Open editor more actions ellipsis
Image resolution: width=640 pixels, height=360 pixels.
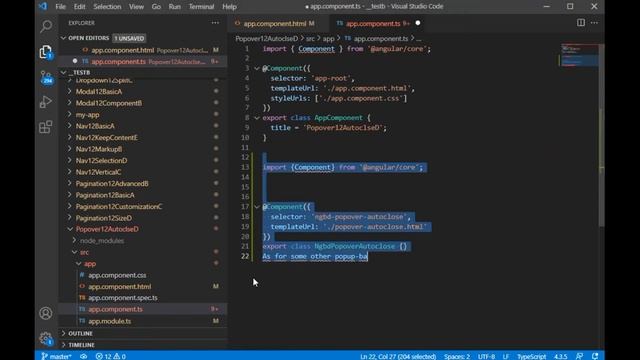(594, 23)
